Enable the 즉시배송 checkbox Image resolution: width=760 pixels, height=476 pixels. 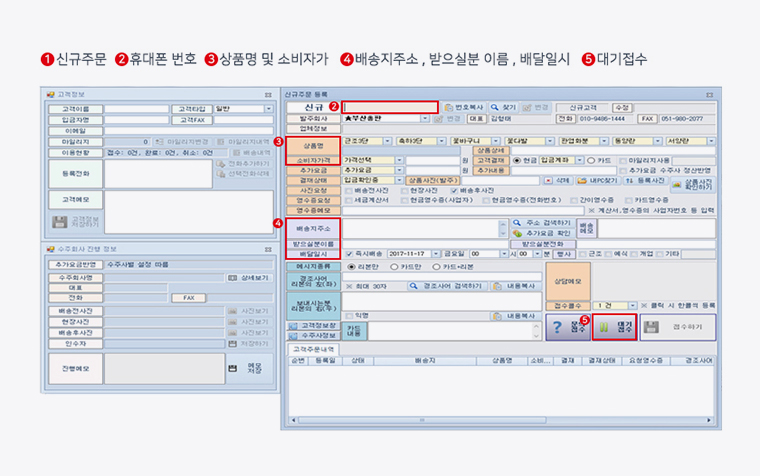(349, 254)
